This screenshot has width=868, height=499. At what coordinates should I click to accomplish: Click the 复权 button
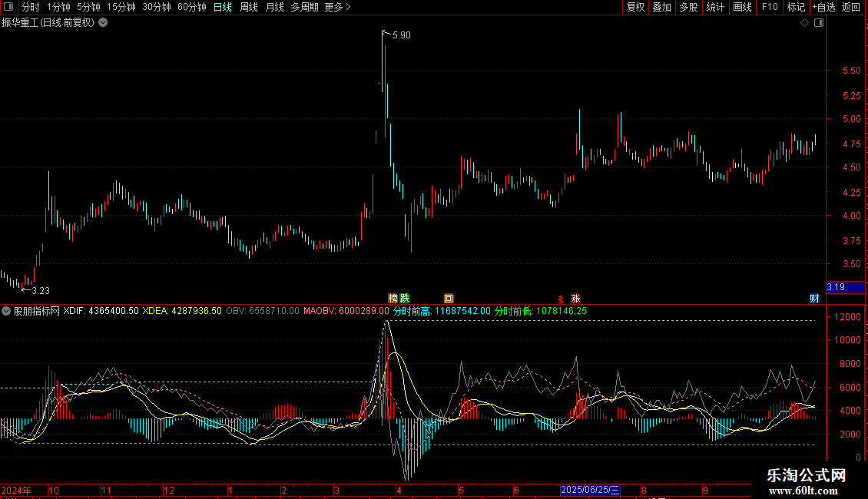point(635,7)
